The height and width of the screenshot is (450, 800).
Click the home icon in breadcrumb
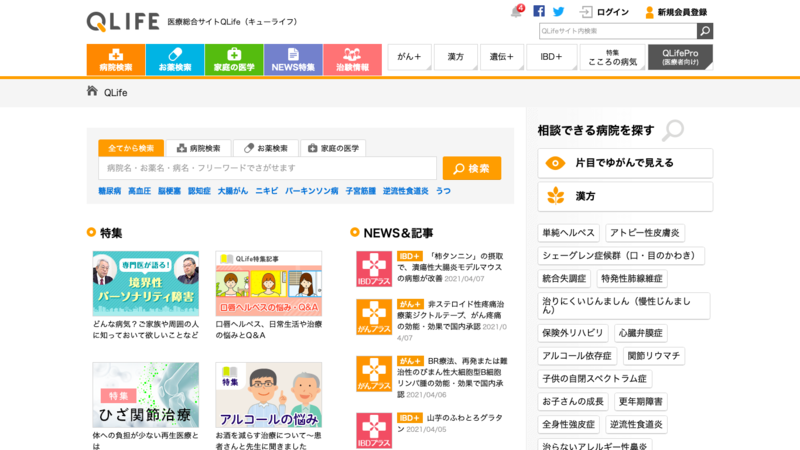click(x=92, y=91)
